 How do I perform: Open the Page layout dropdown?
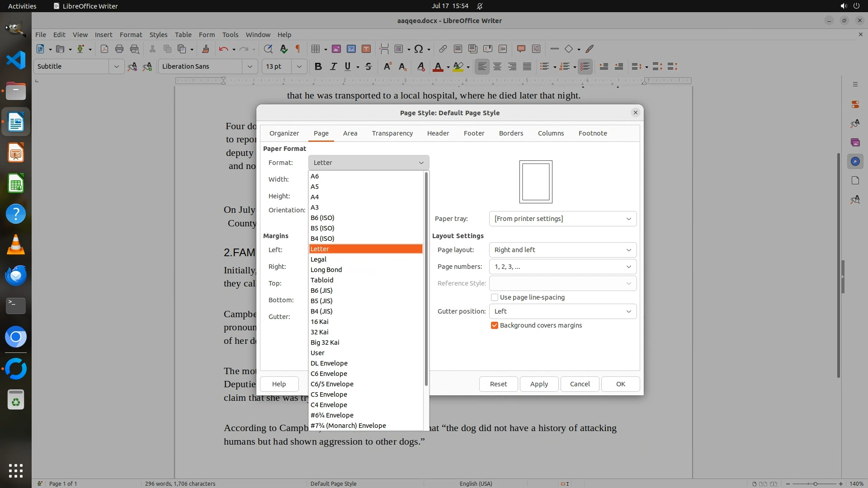coord(562,250)
